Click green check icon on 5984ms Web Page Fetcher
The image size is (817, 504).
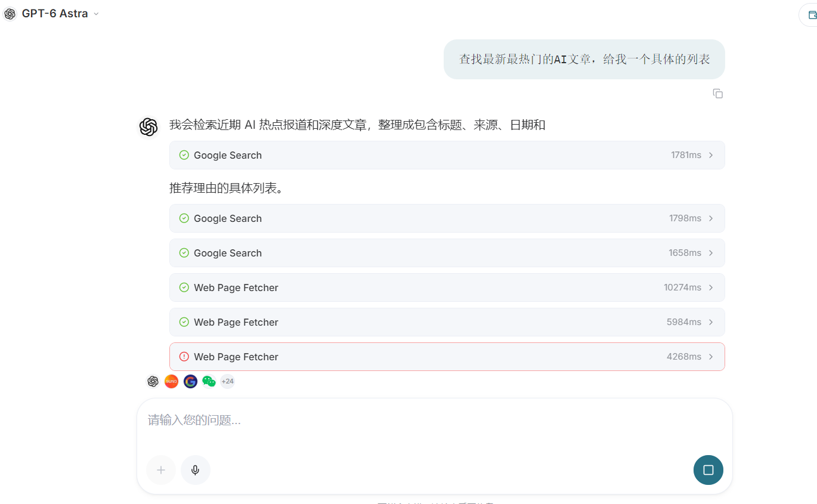pyautogui.click(x=184, y=322)
